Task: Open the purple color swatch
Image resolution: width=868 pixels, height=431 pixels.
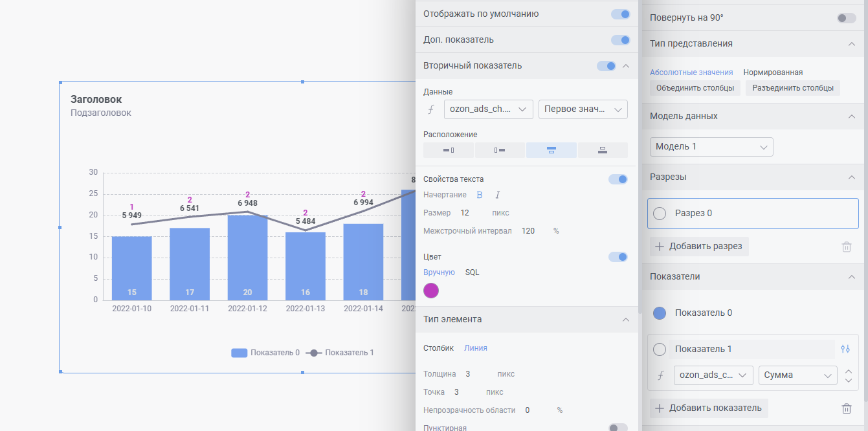Action: point(431,291)
